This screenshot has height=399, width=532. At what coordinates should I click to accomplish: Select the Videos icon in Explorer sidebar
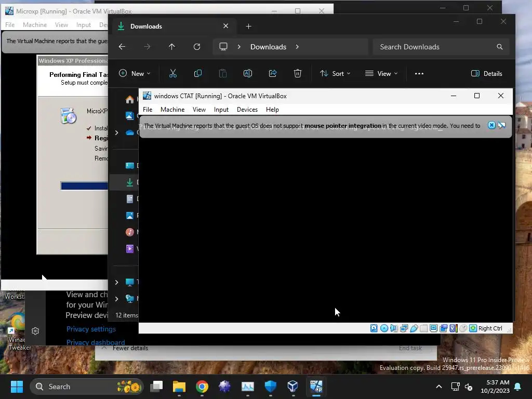tap(129, 249)
